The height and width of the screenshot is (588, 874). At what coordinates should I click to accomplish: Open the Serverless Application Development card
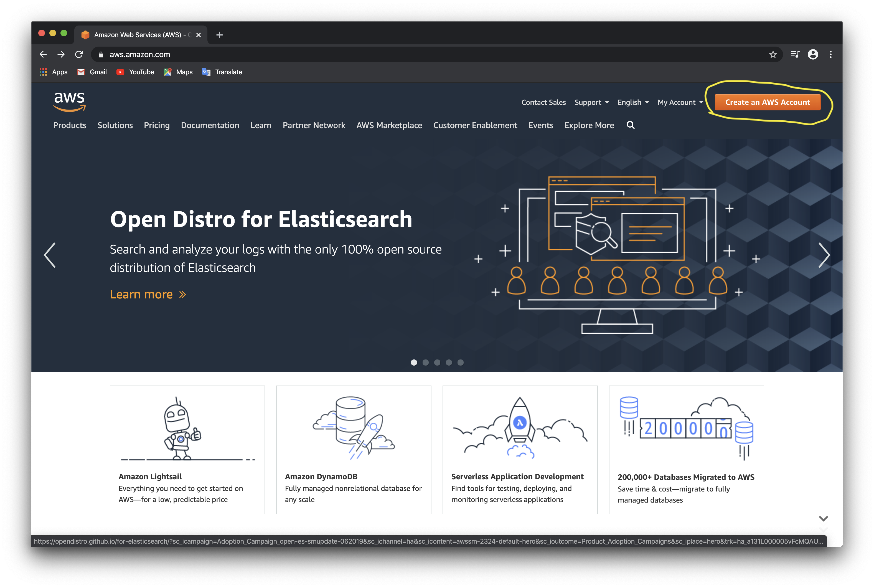click(x=520, y=450)
